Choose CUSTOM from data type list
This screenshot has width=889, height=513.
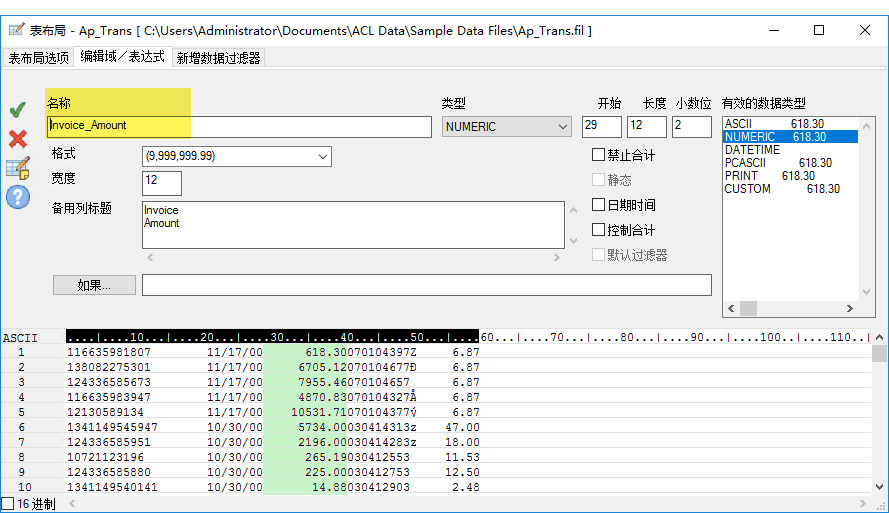[747, 188]
